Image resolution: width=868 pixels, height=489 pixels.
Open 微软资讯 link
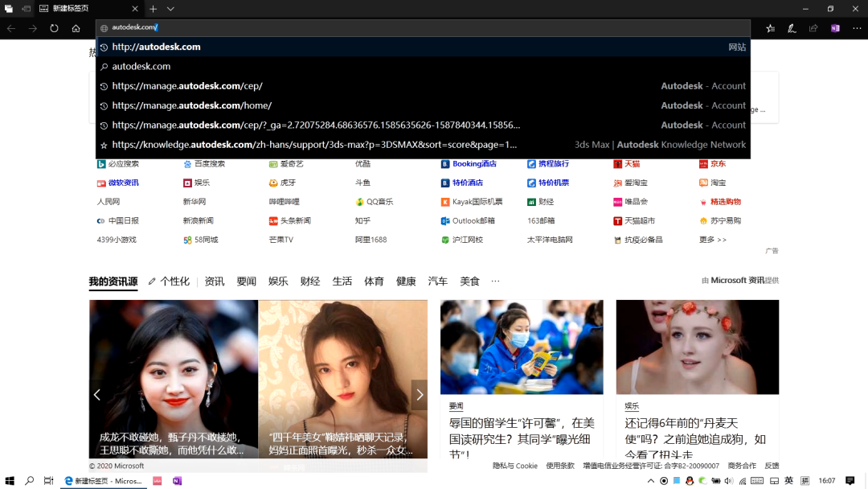(x=118, y=183)
